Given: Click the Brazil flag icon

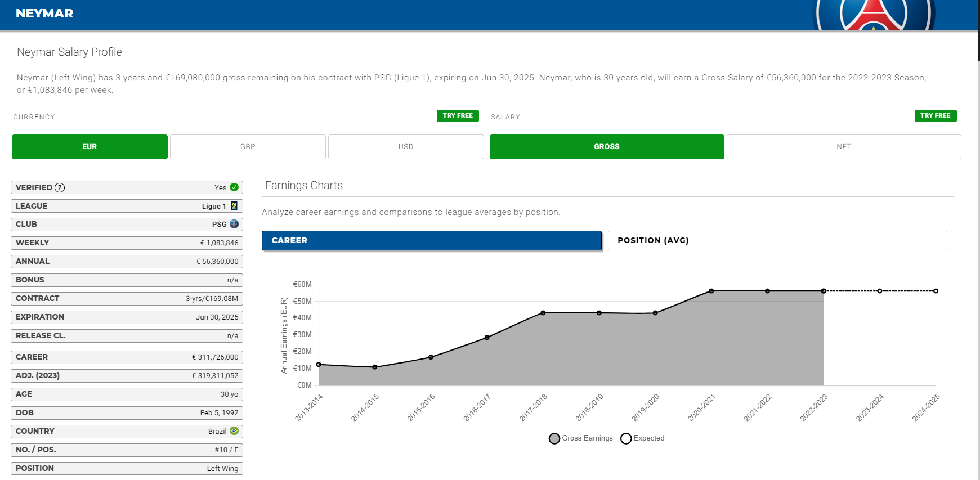Looking at the screenshot, I should pyautogui.click(x=234, y=431).
